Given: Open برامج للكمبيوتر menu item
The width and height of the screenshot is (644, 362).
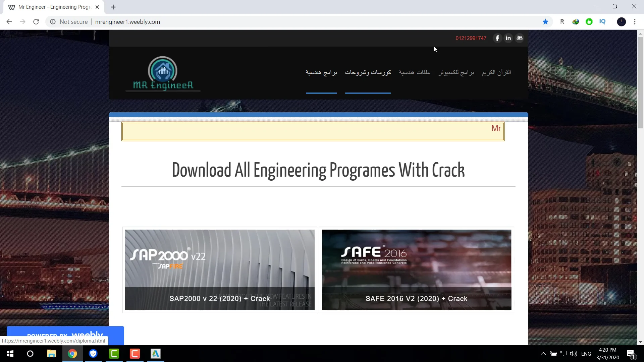Looking at the screenshot, I should (x=456, y=72).
